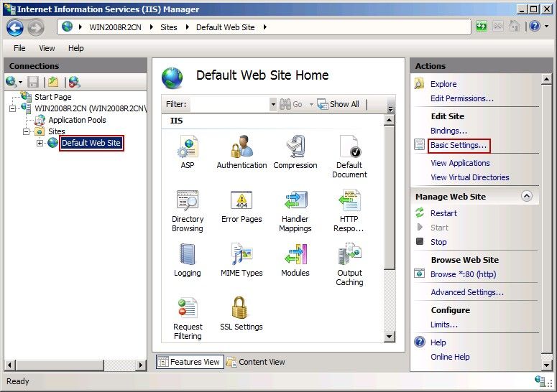Collapse the Manage Web Site section

(x=526, y=196)
